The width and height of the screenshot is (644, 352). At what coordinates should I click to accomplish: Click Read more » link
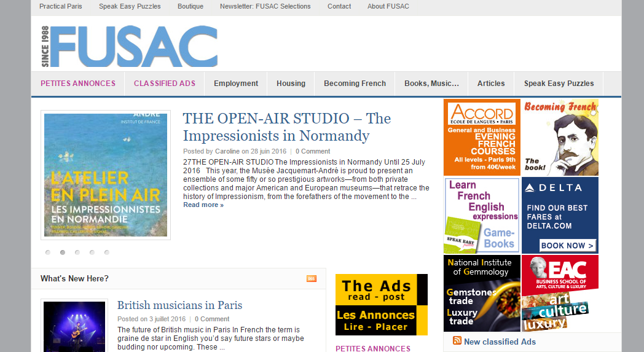pos(203,205)
